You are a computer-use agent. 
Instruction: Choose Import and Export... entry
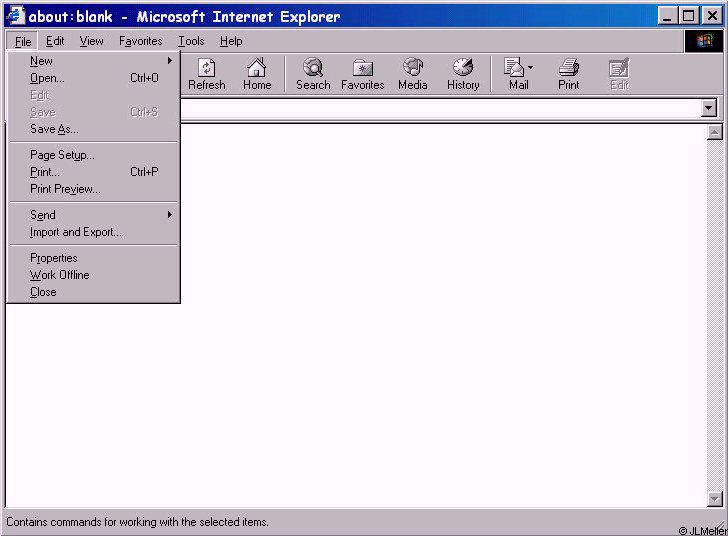94,232
